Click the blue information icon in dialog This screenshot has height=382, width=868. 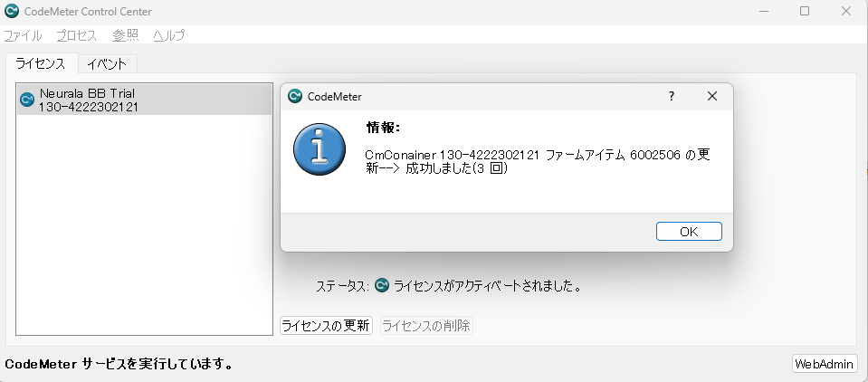(x=319, y=149)
